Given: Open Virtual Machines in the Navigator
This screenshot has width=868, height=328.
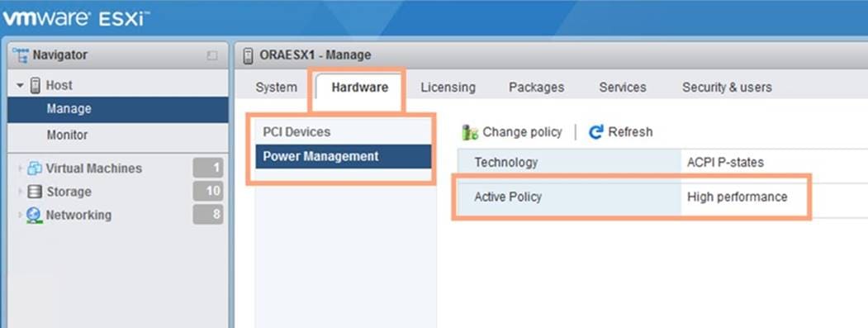Looking at the screenshot, I should click(x=93, y=168).
